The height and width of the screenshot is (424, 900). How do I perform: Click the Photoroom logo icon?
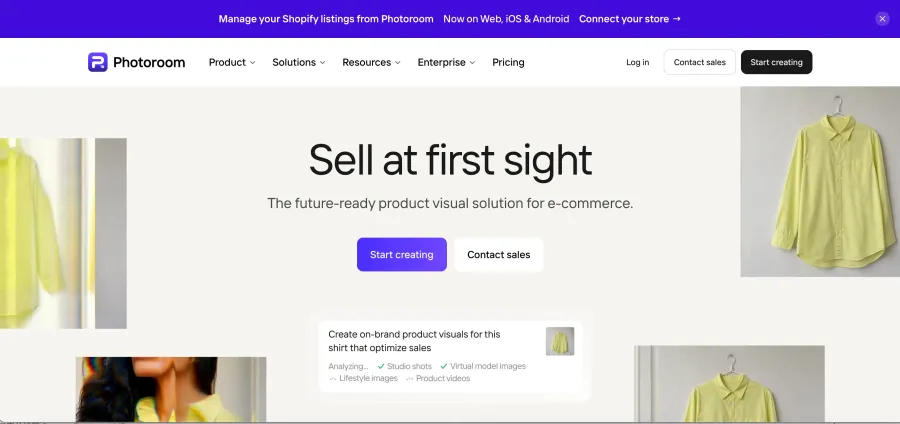[x=98, y=62]
